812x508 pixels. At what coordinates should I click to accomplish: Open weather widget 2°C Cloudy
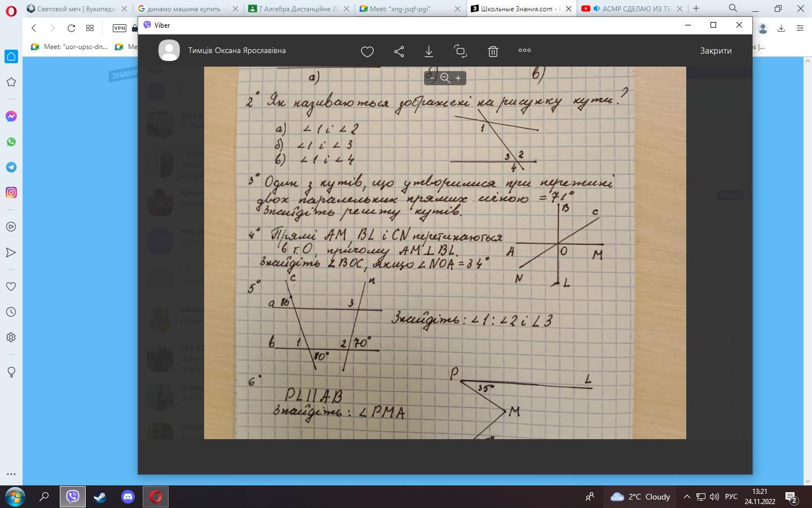[640, 497]
